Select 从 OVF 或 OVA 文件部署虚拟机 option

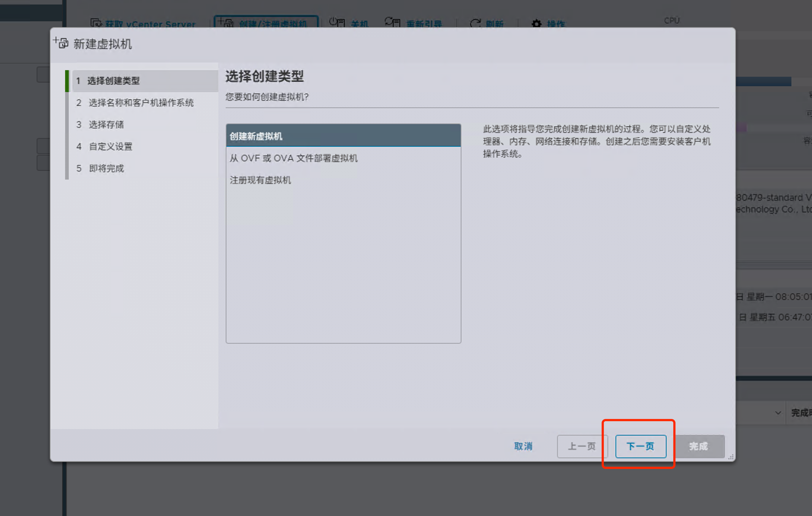(x=294, y=158)
